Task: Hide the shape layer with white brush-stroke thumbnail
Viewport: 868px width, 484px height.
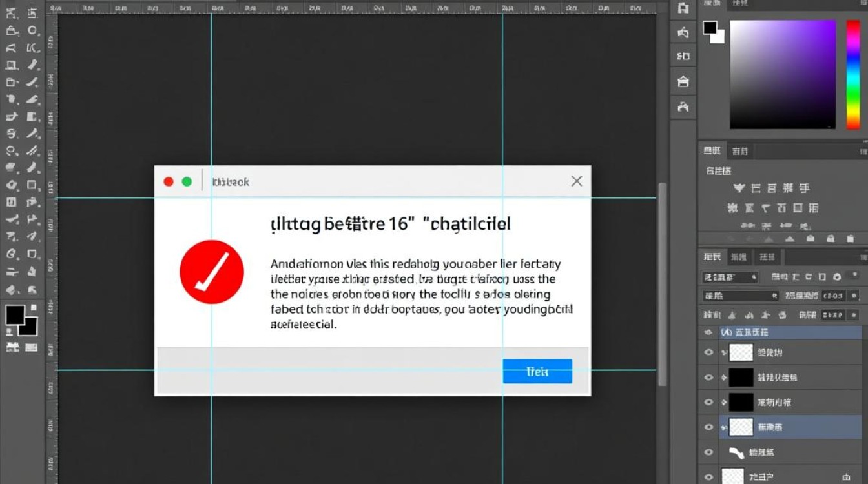Action: coord(708,452)
